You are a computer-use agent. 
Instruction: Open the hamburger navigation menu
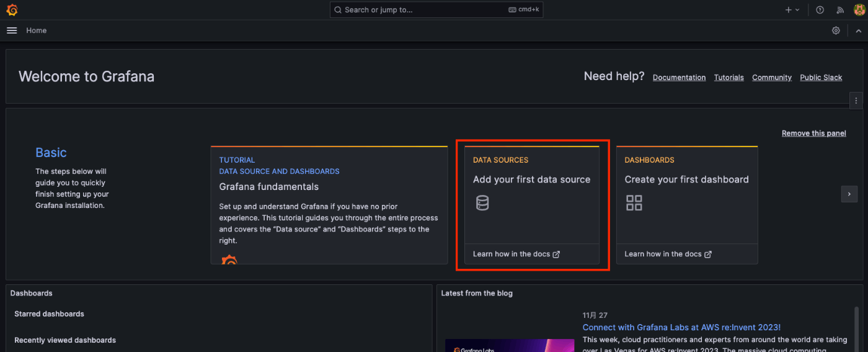[x=12, y=30]
